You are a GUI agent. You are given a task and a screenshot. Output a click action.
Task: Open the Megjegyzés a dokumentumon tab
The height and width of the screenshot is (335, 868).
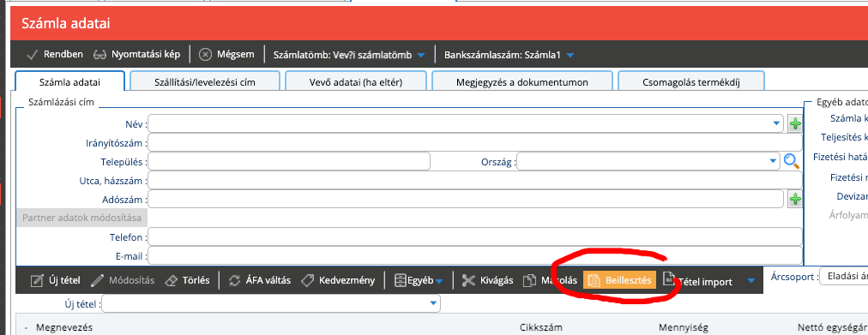[522, 82]
